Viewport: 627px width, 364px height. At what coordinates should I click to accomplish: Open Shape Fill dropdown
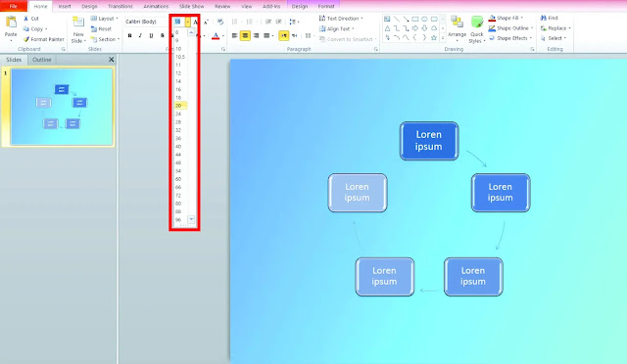[x=506, y=18]
